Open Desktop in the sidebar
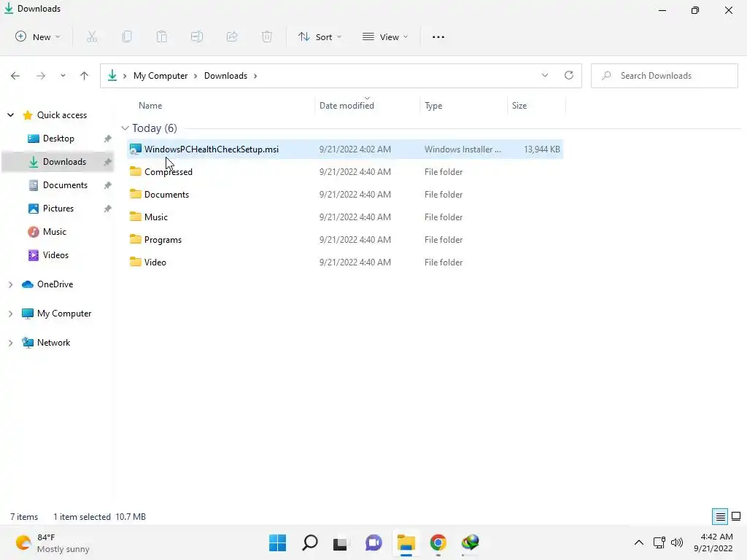 (58, 139)
